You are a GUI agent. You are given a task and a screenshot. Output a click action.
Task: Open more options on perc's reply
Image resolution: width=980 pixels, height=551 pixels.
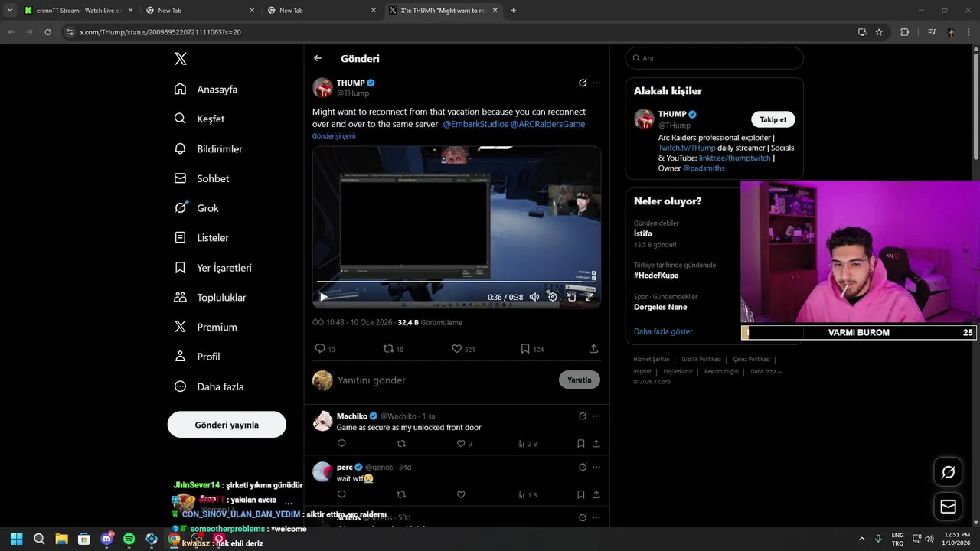[596, 467]
